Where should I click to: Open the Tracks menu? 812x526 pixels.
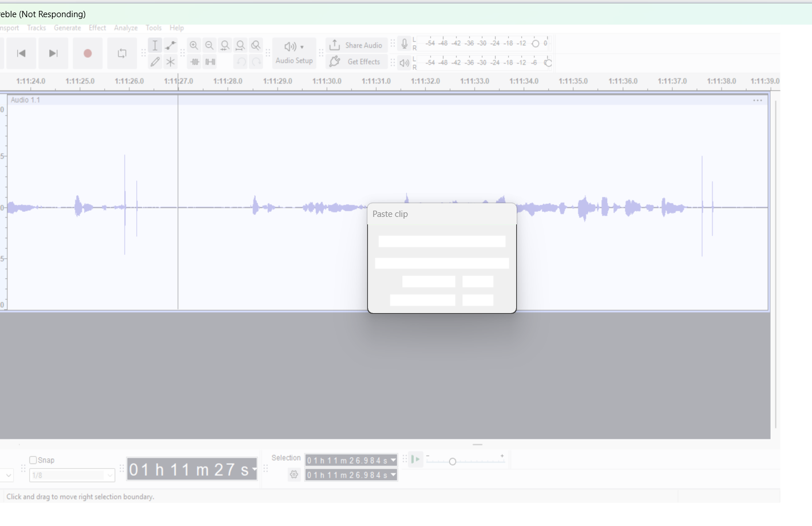point(37,27)
